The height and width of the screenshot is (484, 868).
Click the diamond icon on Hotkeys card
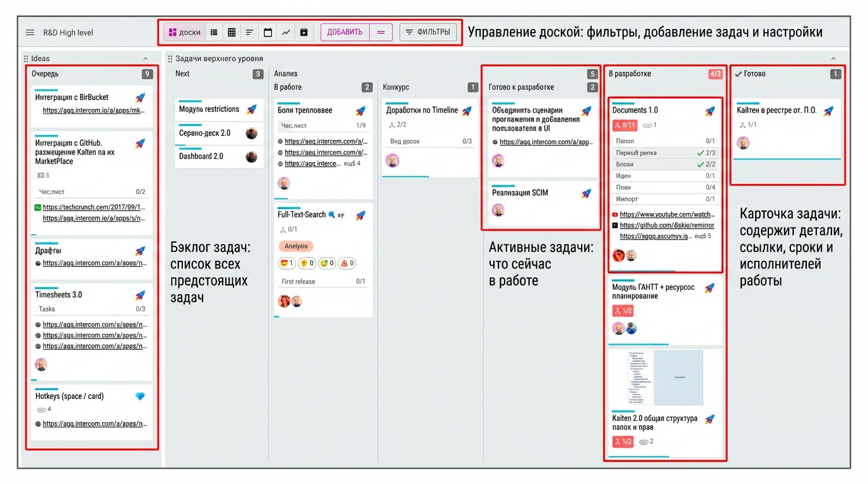(140, 396)
